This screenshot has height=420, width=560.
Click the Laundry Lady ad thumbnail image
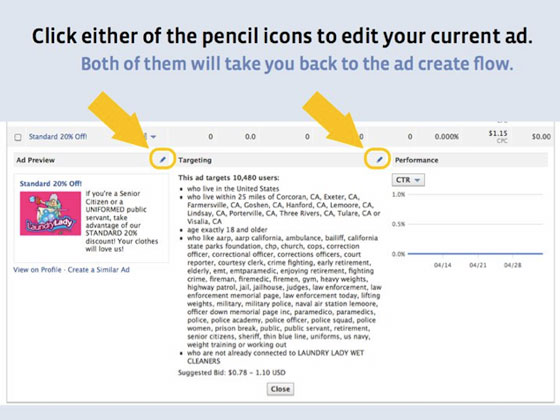50,213
